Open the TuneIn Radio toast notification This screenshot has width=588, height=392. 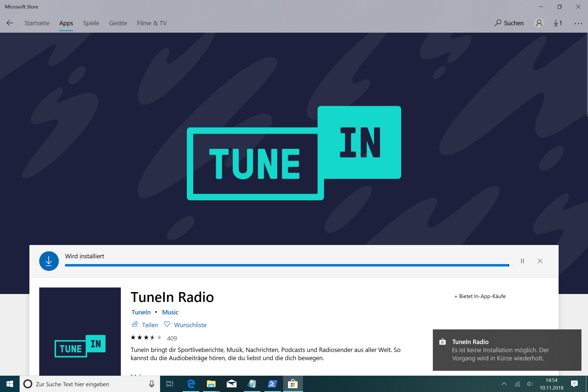(507, 350)
